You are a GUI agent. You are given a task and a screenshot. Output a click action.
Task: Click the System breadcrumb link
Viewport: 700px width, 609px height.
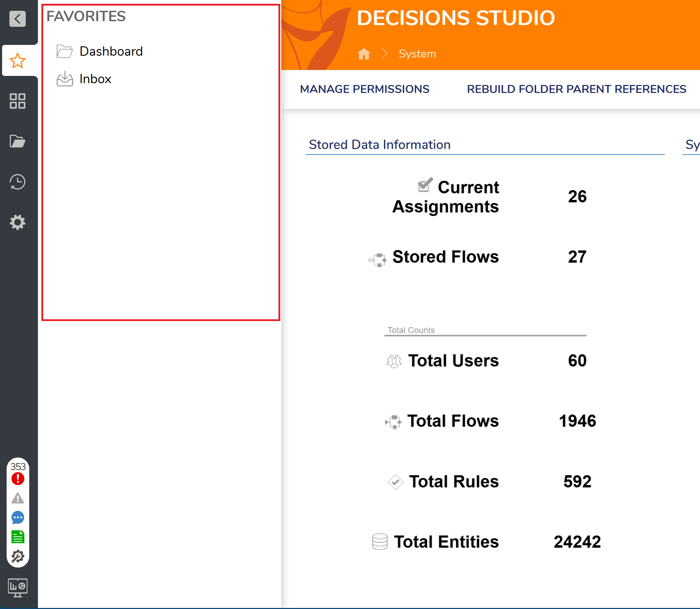[x=417, y=54]
